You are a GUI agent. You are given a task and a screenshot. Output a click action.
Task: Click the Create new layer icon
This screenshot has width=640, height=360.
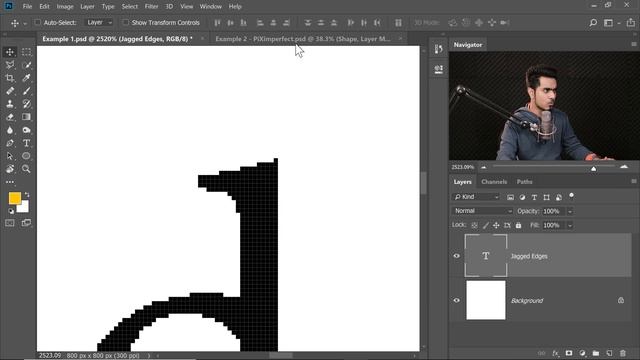609,353
